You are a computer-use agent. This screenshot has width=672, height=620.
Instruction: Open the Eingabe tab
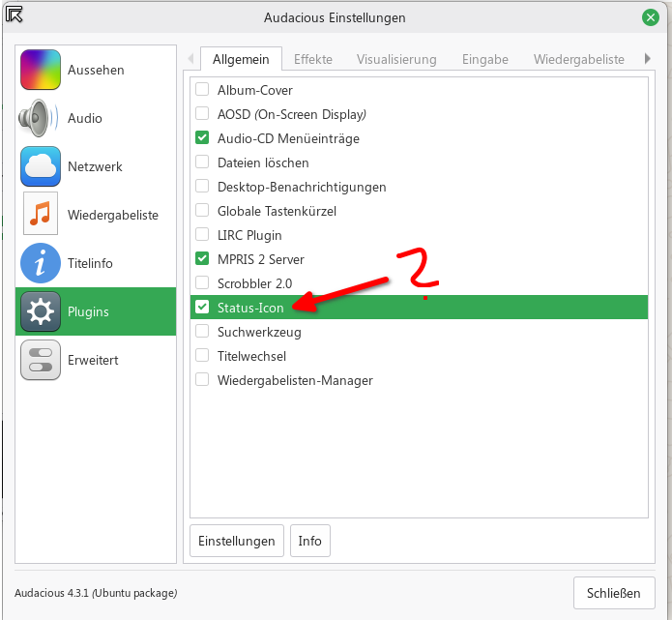pyautogui.click(x=484, y=59)
